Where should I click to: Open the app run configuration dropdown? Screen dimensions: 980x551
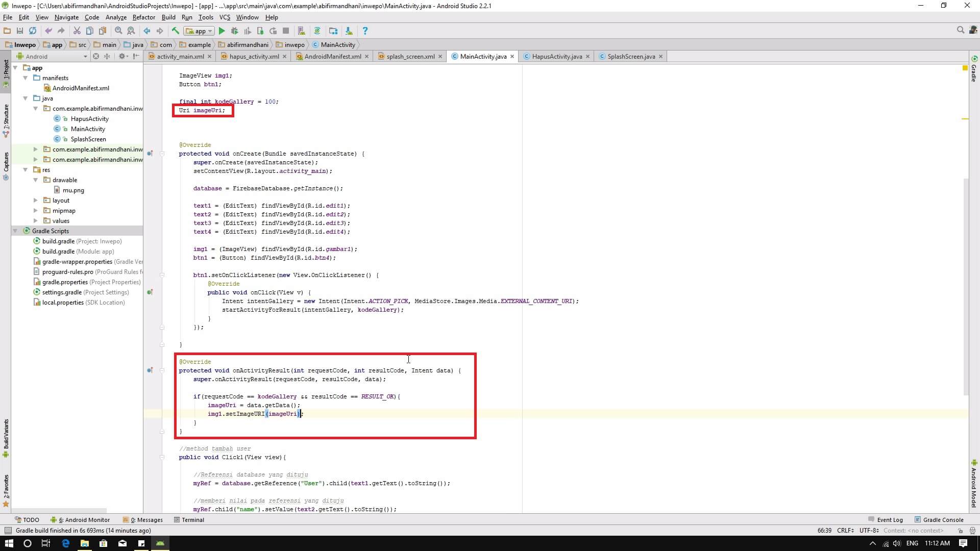[200, 31]
